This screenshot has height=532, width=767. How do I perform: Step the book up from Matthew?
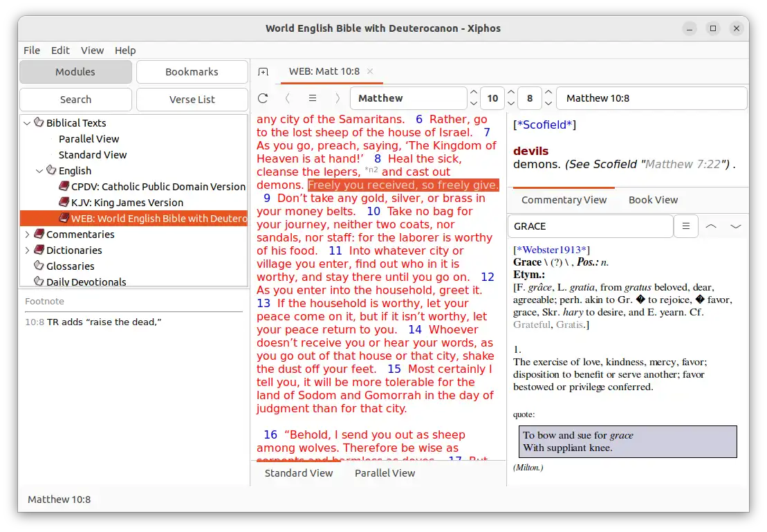pyautogui.click(x=474, y=92)
